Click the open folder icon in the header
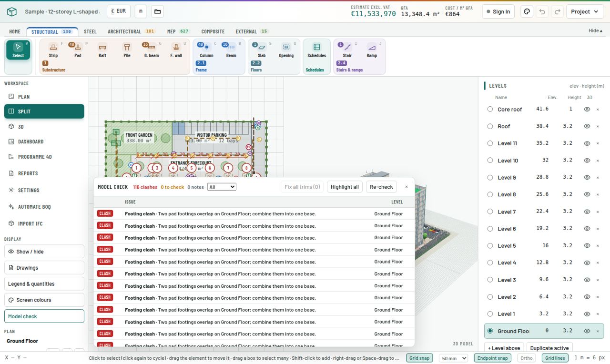Viewport: 610px width, 364px height. (x=157, y=11)
